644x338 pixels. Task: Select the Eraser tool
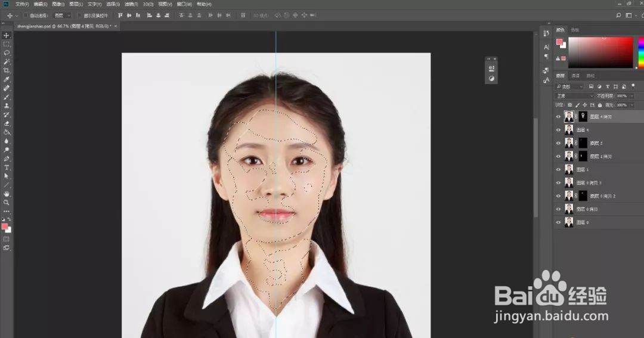(6, 123)
